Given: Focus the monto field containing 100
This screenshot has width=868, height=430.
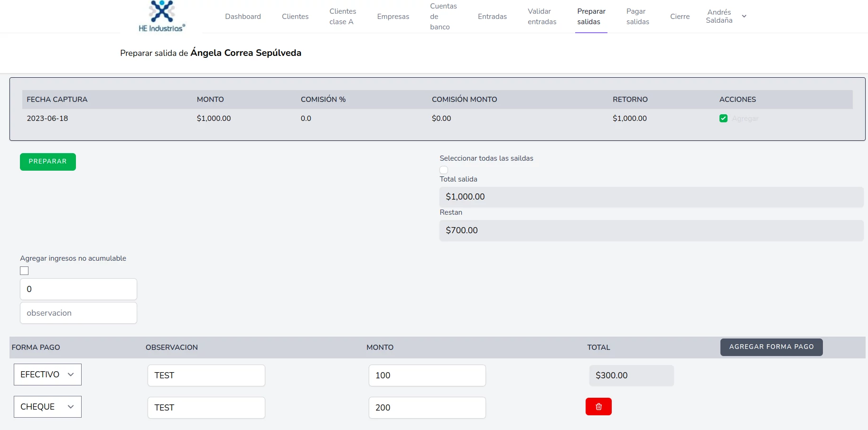Looking at the screenshot, I should pyautogui.click(x=427, y=375).
